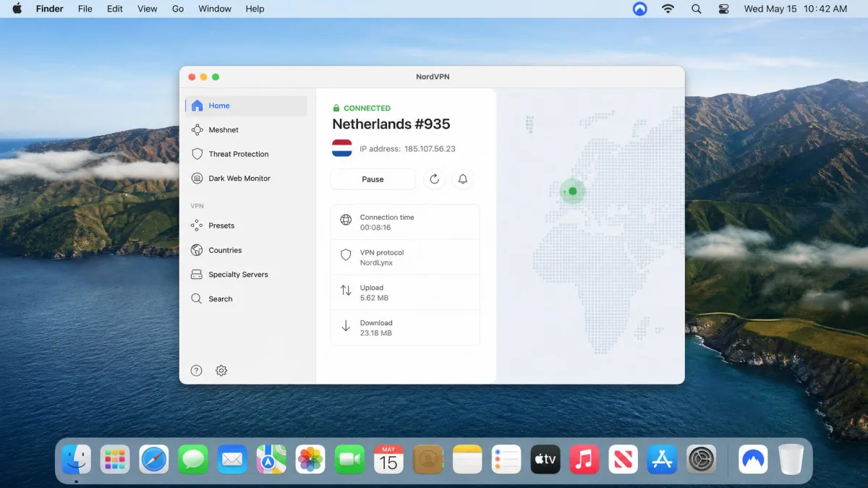Open Apple TV from the Dock
Image resolution: width=868 pixels, height=488 pixels.
[545, 459]
